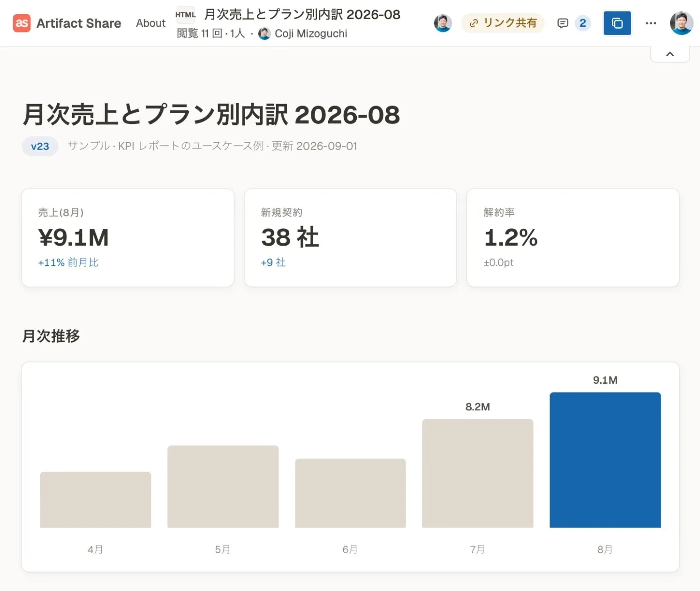Viewport: 700px width, 591px height.
Task: Click the 7月 bar labeled 8.2M
Action: coord(478,473)
